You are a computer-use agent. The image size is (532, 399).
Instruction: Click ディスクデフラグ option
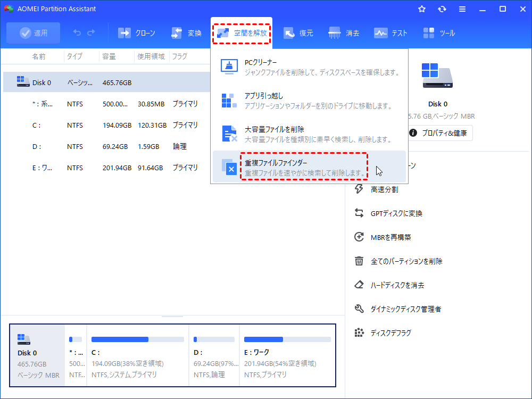(x=391, y=333)
